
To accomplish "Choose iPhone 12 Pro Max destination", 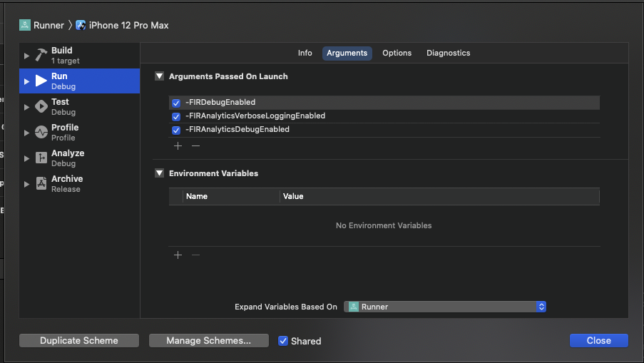I will 128,25.
